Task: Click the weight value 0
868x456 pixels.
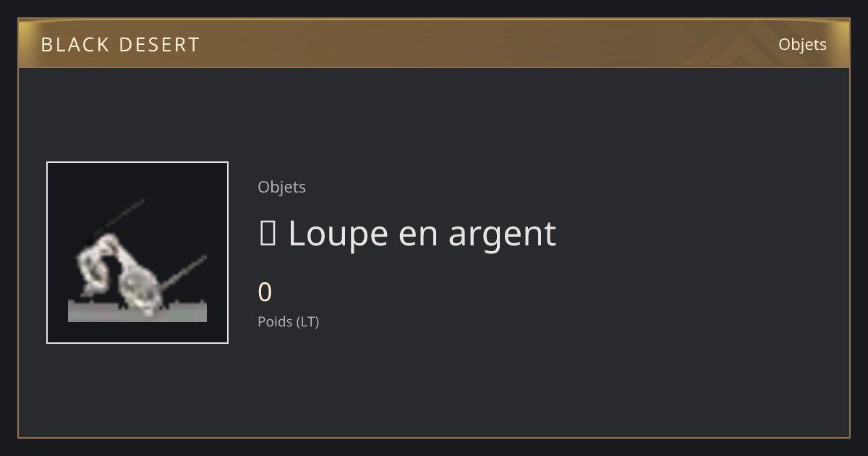Action: pos(265,292)
